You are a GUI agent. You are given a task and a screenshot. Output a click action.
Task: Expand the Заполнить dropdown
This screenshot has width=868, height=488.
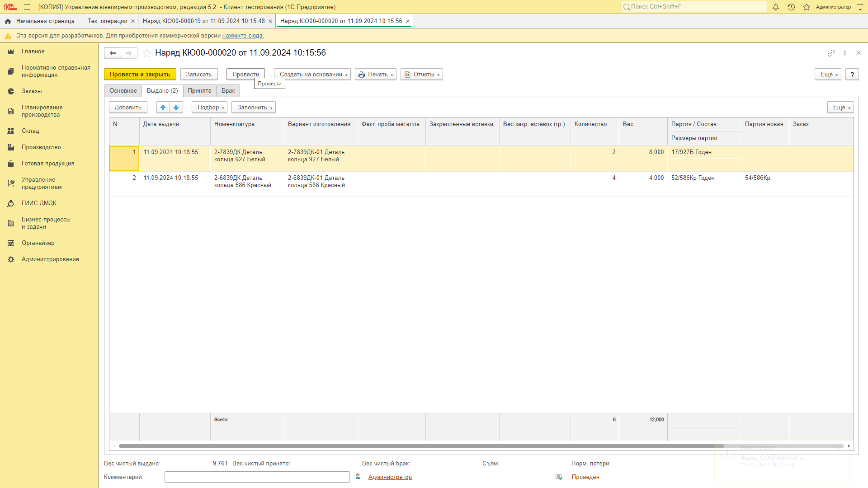[254, 108]
